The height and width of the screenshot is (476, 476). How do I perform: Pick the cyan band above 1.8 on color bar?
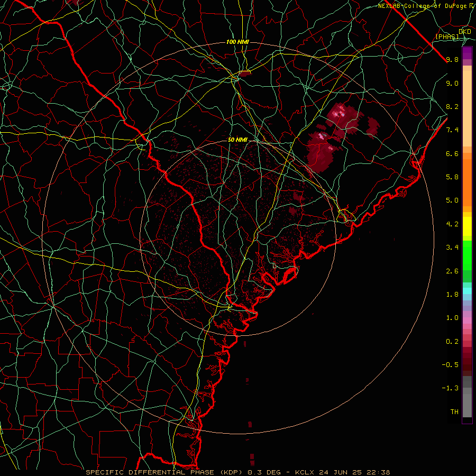(467, 291)
